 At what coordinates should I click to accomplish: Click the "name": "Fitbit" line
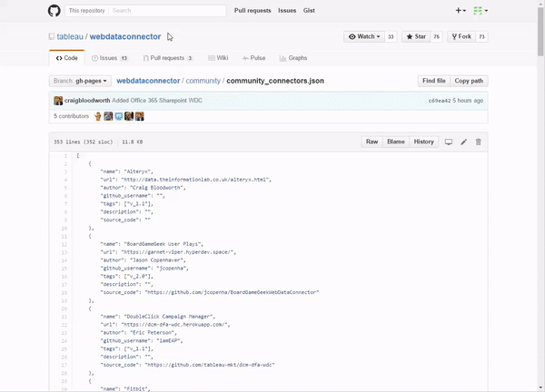click(x=125, y=389)
